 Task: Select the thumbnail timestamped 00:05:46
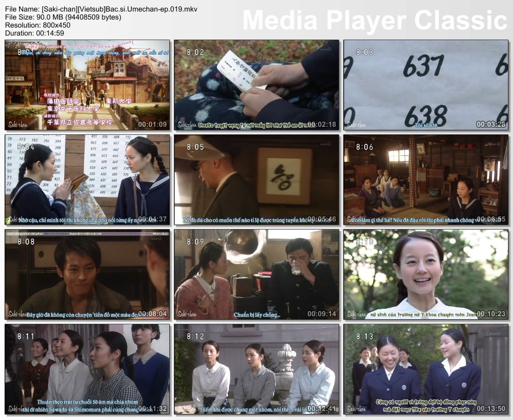pos(256,179)
